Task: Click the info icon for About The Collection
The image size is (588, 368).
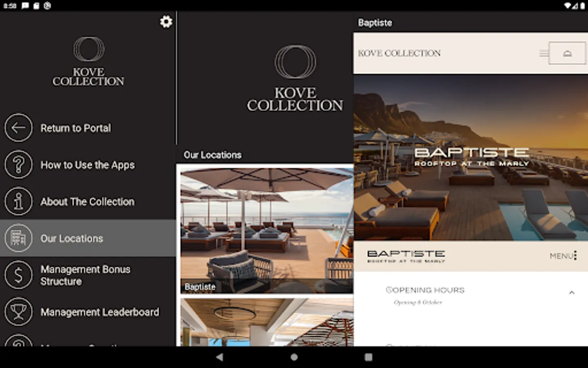Action: pos(18,202)
